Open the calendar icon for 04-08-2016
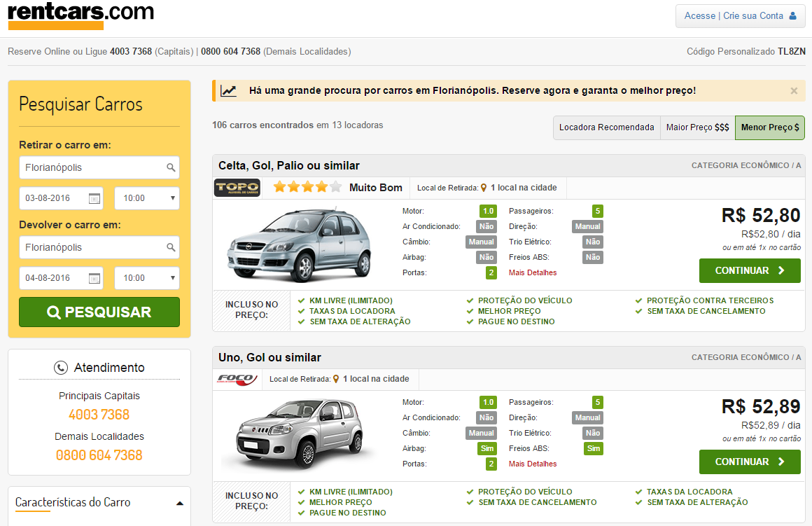812x526 pixels. (94, 278)
